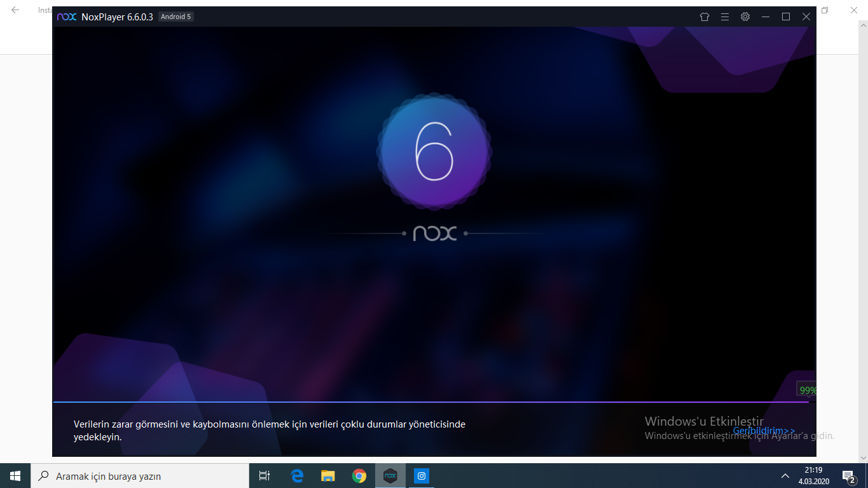Open the notification center icon
This screenshot has width=868, height=488.
point(848,476)
